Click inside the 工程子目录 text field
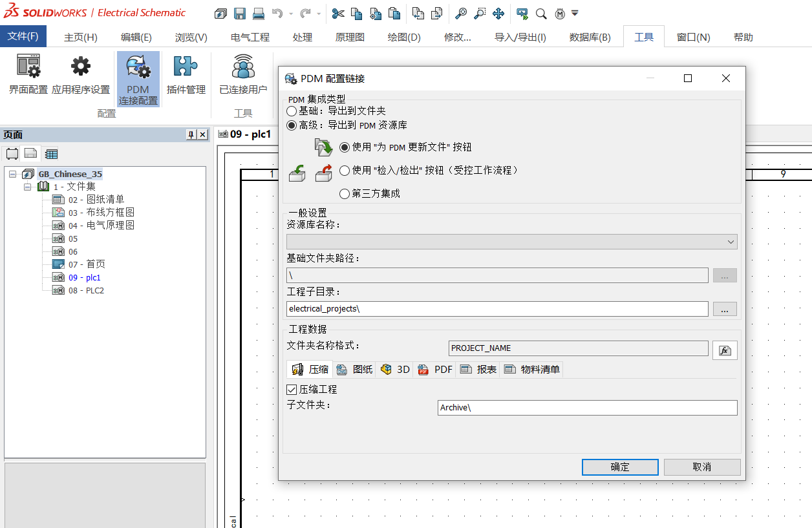The width and height of the screenshot is (812, 528). point(497,309)
